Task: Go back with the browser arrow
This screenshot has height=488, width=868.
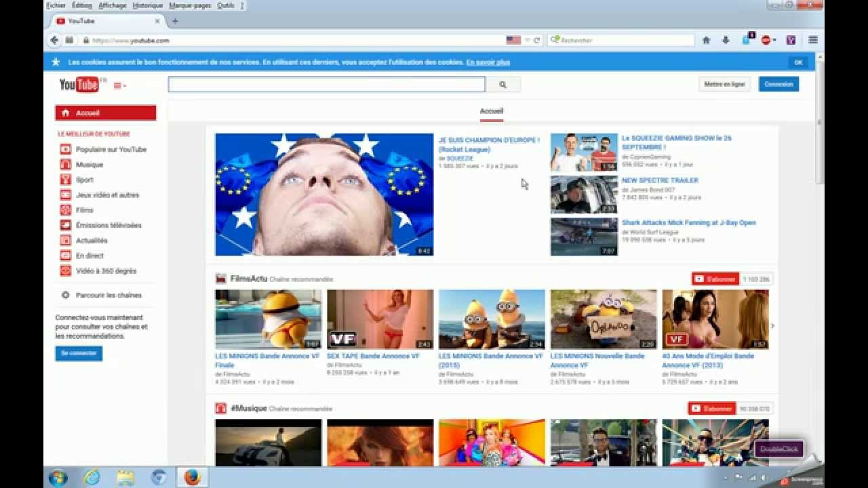Action: [x=54, y=40]
